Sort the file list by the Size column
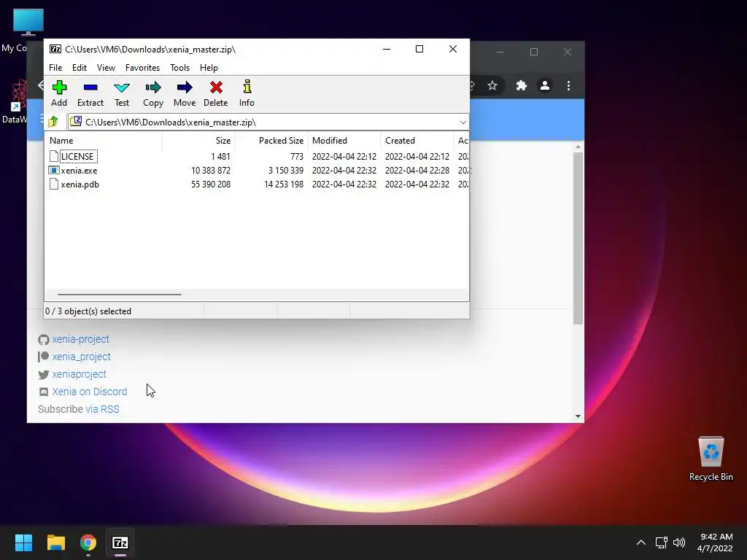 click(x=198, y=141)
